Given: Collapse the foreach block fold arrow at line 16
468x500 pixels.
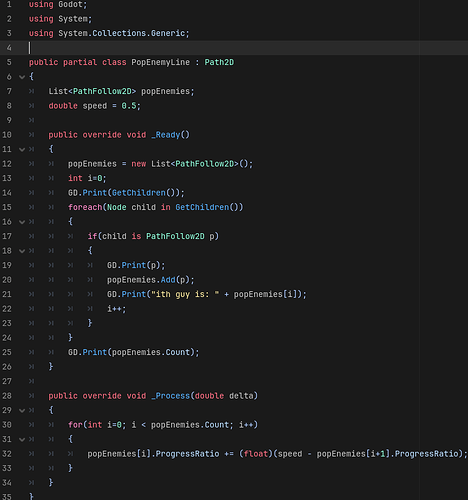Looking at the screenshot, I should pyautogui.click(x=22, y=222).
